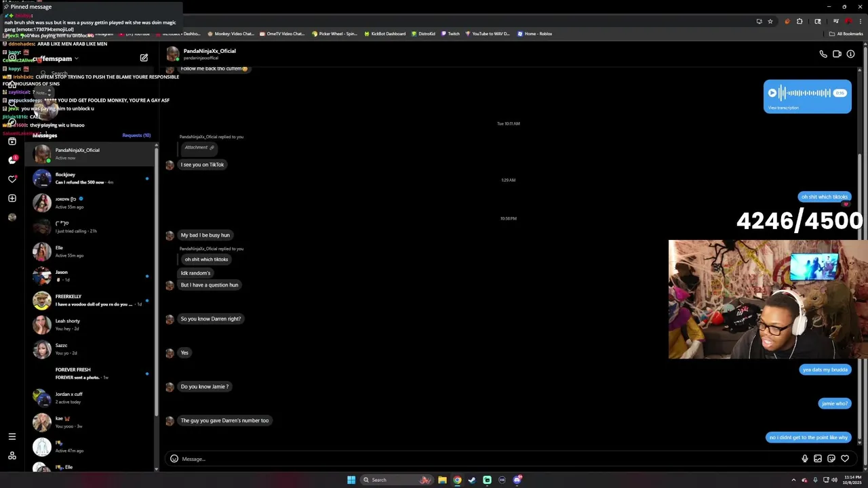Open Jordan x cuff conversation
The image size is (868, 488).
click(90, 398)
